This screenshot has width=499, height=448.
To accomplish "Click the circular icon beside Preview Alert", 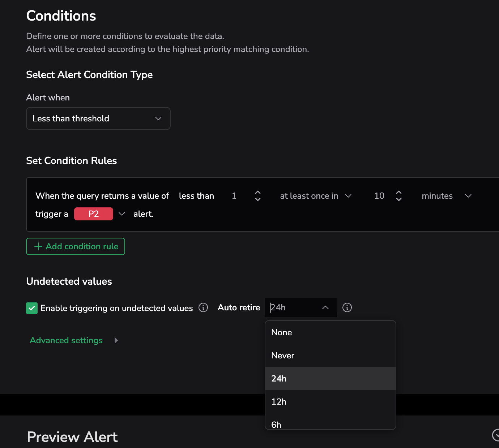I will 496,435.
